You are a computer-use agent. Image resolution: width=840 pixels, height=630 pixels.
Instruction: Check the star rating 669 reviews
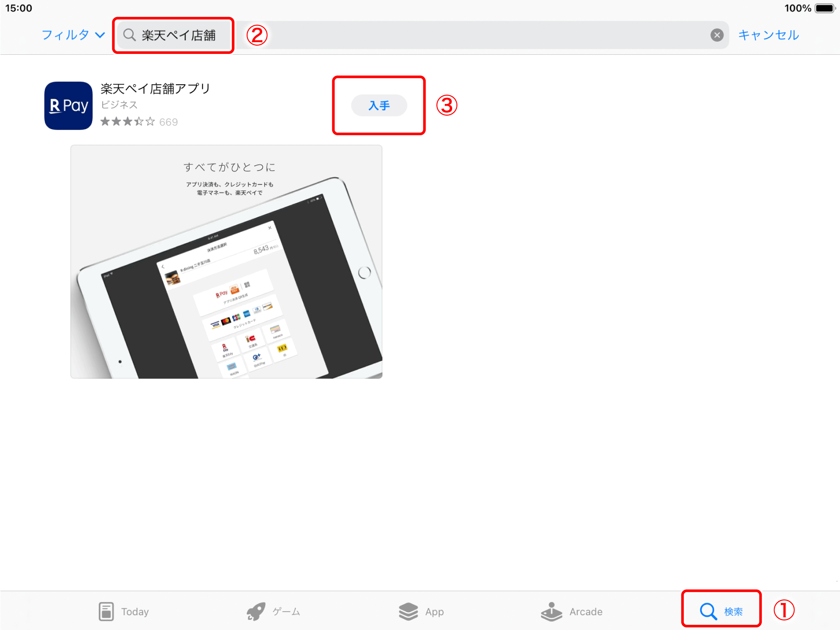point(139,122)
